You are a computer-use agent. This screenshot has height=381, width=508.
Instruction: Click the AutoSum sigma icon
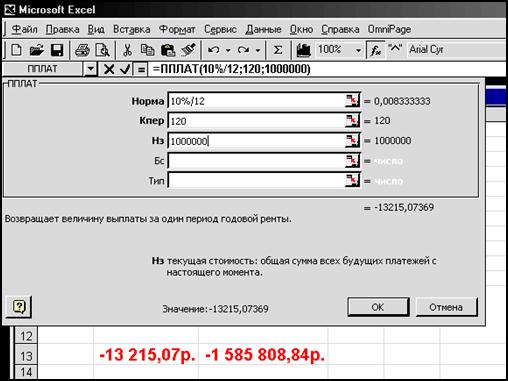coord(278,50)
